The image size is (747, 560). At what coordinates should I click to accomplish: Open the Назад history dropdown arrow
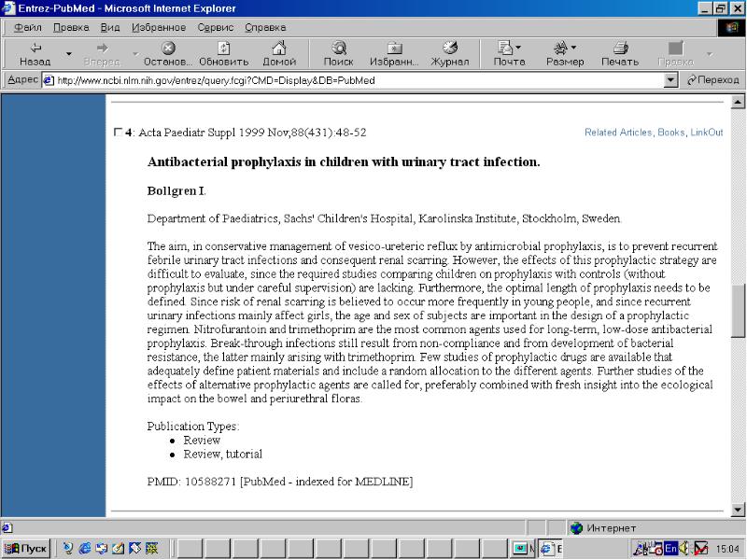pos(68,54)
